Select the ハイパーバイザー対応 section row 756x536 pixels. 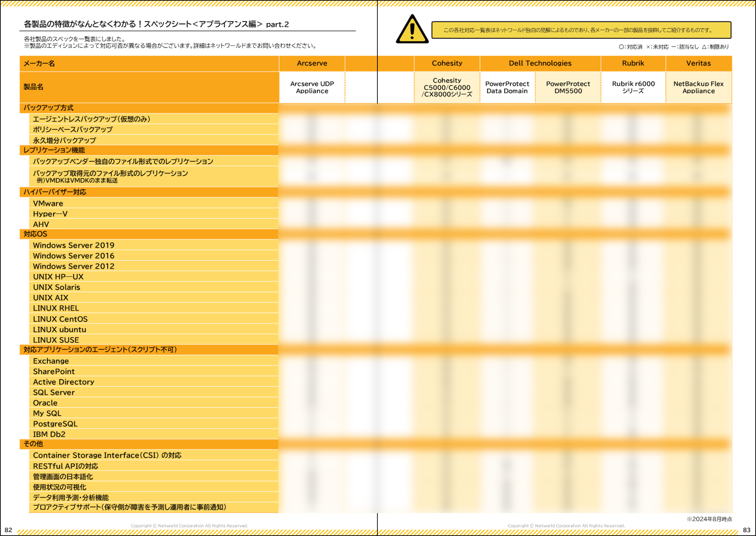tap(149, 192)
